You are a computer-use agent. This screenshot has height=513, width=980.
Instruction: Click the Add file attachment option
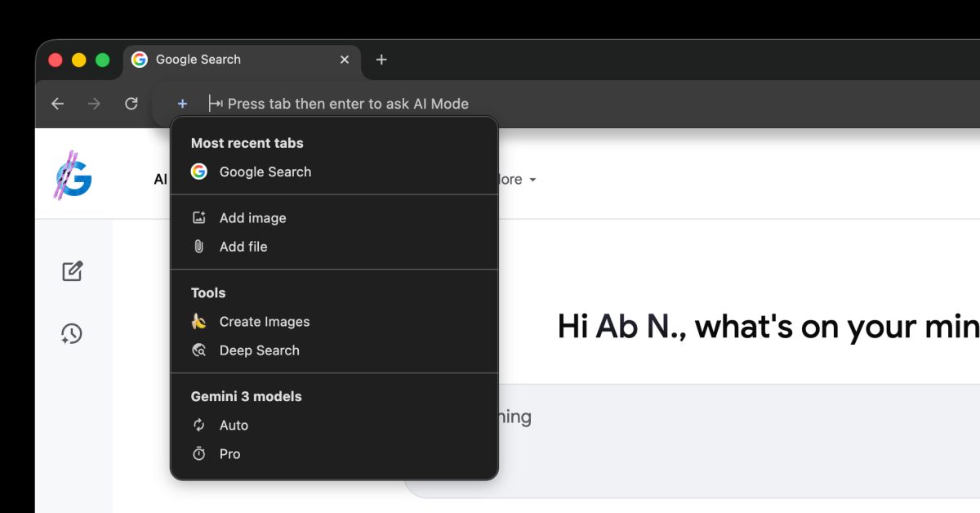click(x=243, y=247)
